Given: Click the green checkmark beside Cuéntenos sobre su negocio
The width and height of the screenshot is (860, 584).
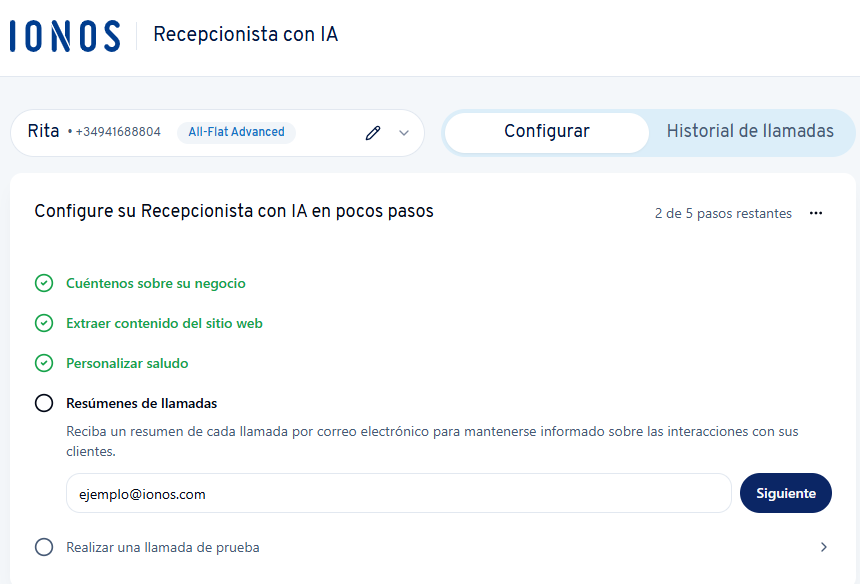Looking at the screenshot, I should click(44, 283).
